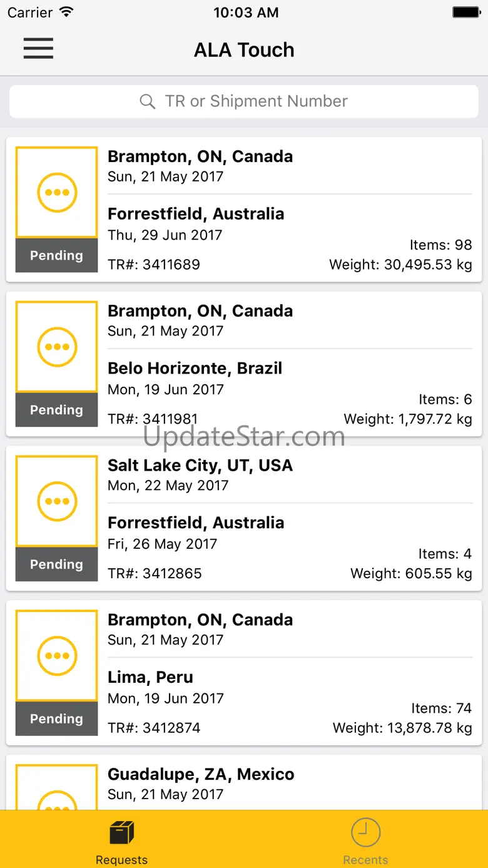Tap the pending status icon for TR# 3412874
The width and height of the screenshot is (488, 868).
point(57,656)
